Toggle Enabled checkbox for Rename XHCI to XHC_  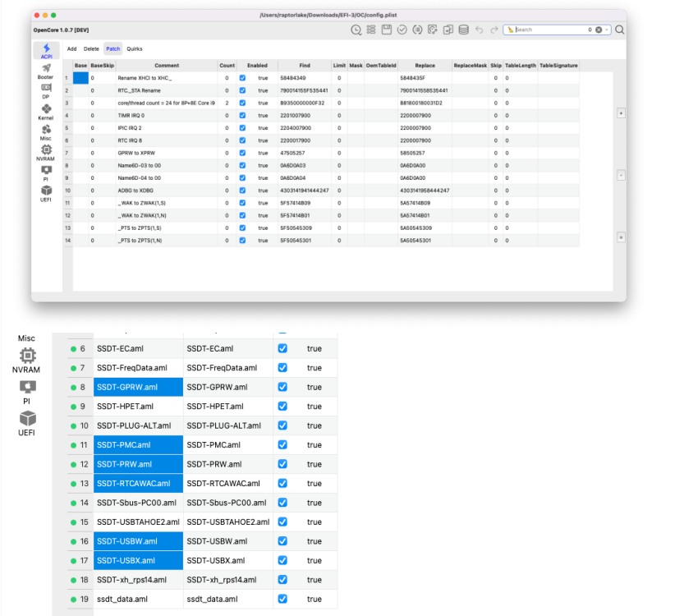tap(242, 78)
